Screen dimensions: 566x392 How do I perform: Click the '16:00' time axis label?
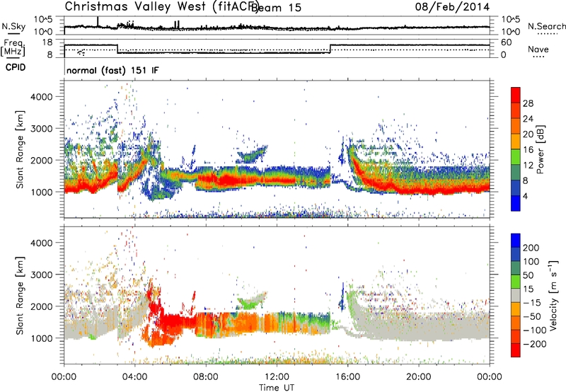pyautogui.click(x=347, y=377)
